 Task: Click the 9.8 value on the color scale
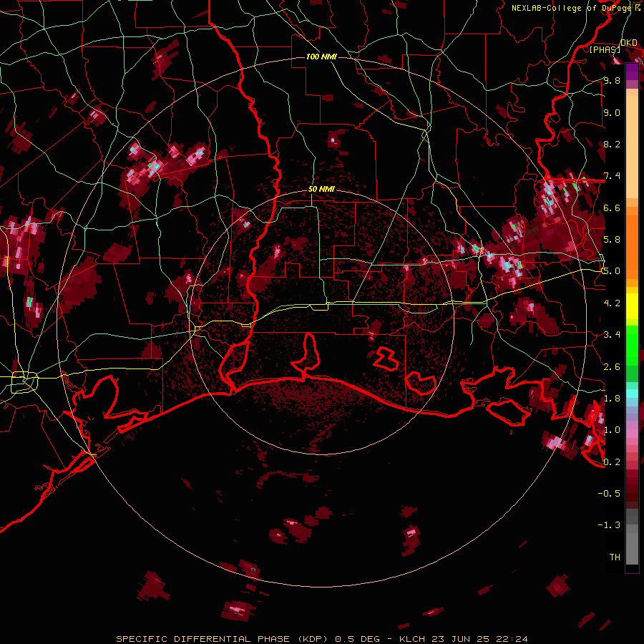pyautogui.click(x=612, y=80)
